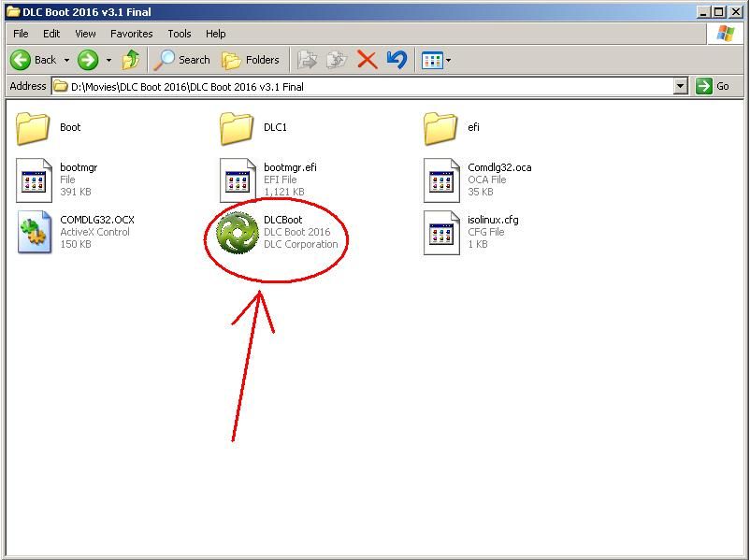
Task: Click the Undo toolbar icon
Action: [x=397, y=60]
